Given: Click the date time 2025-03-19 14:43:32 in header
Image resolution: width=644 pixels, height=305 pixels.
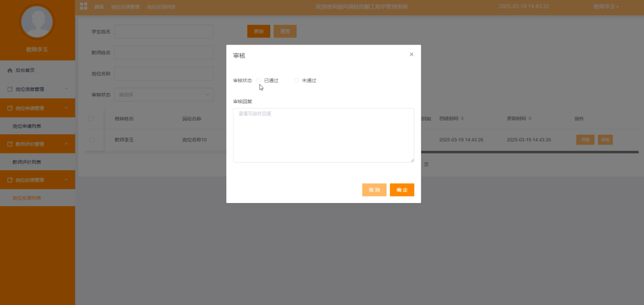Looking at the screenshot, I should click(524, 7).
